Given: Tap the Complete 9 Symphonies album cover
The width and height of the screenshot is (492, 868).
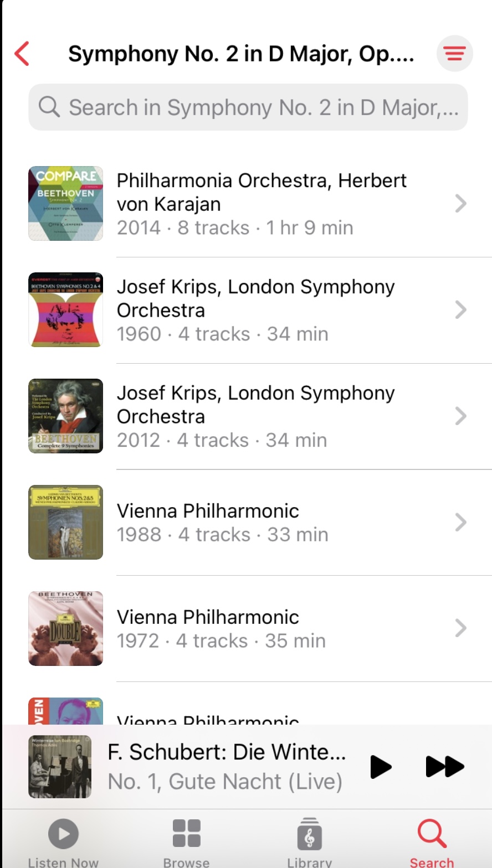Looking at the screenshot, I should (x=65, y=416).
